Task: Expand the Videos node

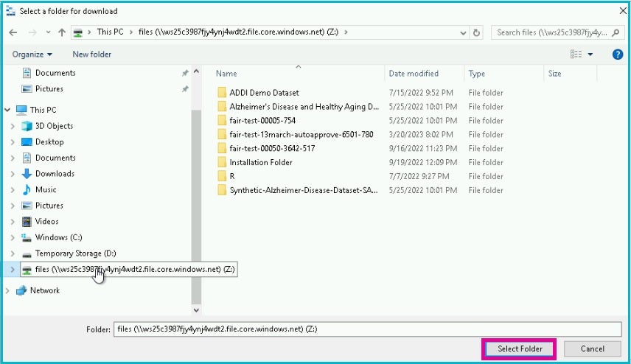Action: coord(13,222)
